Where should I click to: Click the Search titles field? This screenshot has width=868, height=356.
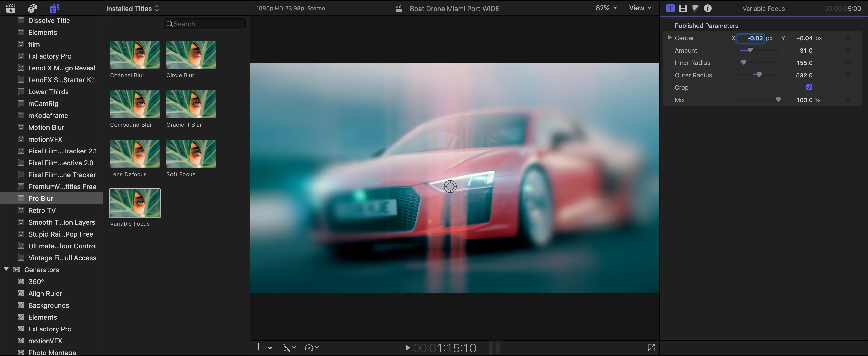205,24
